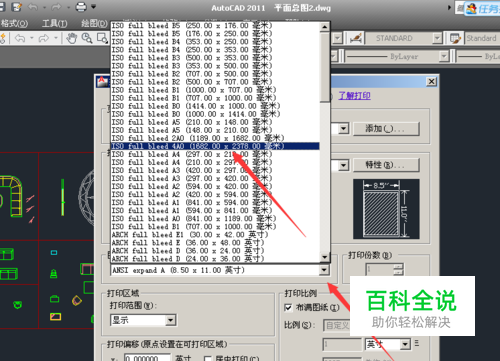This screenshot has width=500, height=361.
Task: Click the Plot printer icon in title bar
Action: 81,7
